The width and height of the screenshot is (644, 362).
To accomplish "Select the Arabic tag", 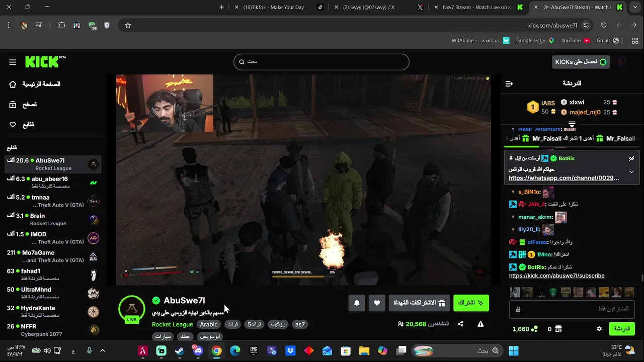I will 209,324.
